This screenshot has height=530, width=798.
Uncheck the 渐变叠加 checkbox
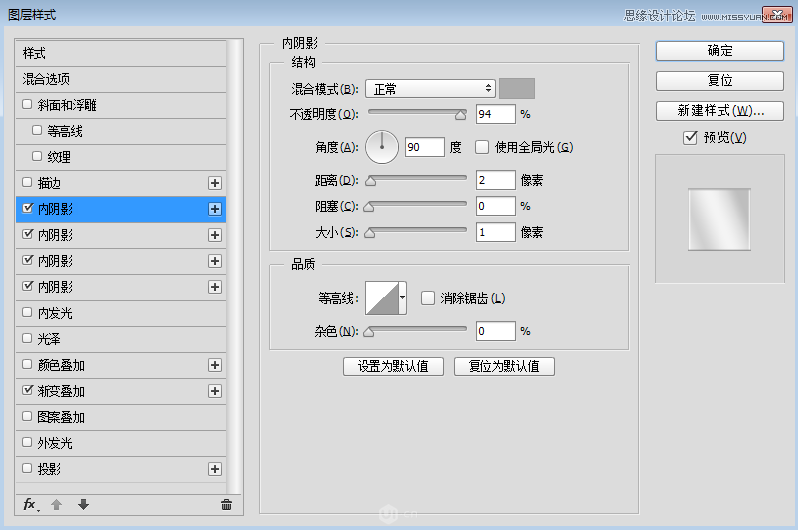27,390
